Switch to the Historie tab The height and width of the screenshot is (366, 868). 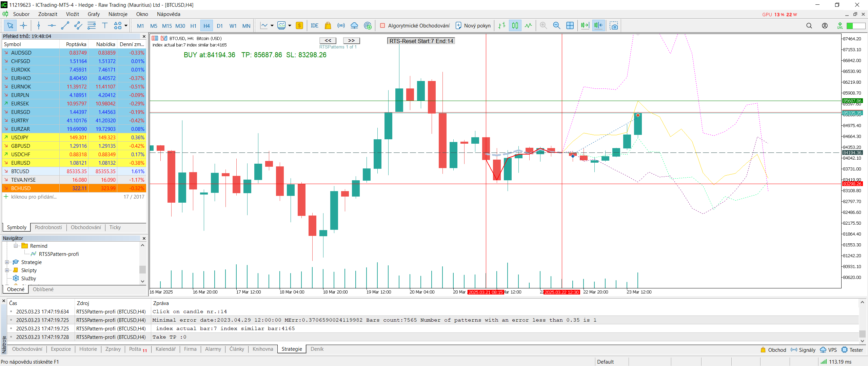[88, 349]
